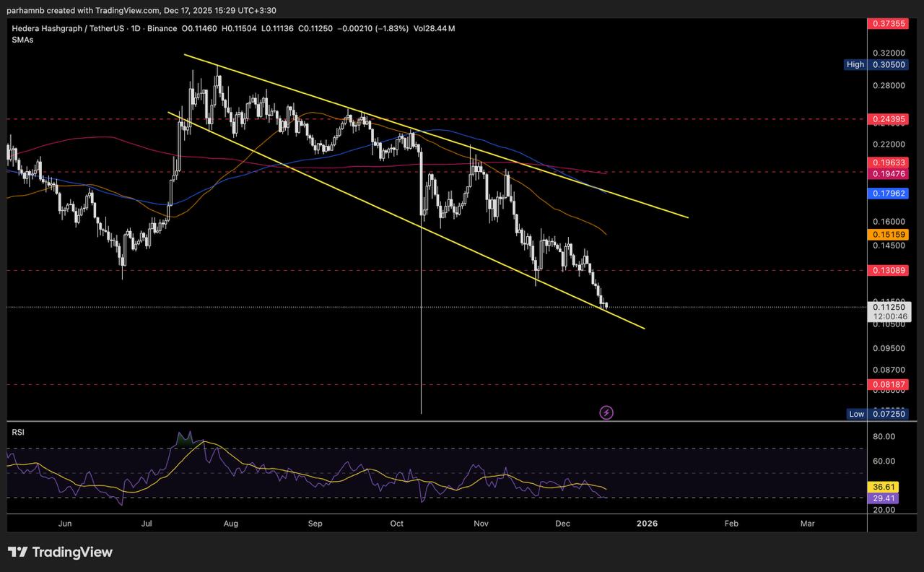Click the Oct label on time axis

pos(396,524)
